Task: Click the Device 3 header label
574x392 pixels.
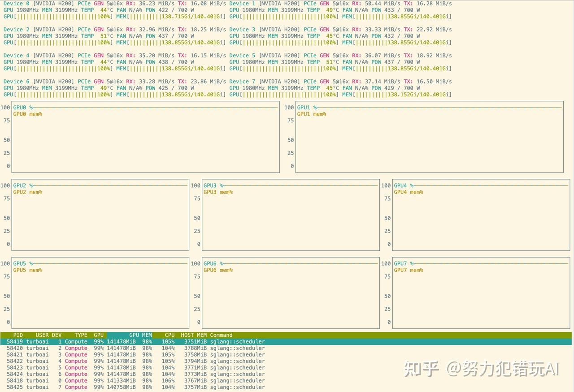Action: click(244, 30)
